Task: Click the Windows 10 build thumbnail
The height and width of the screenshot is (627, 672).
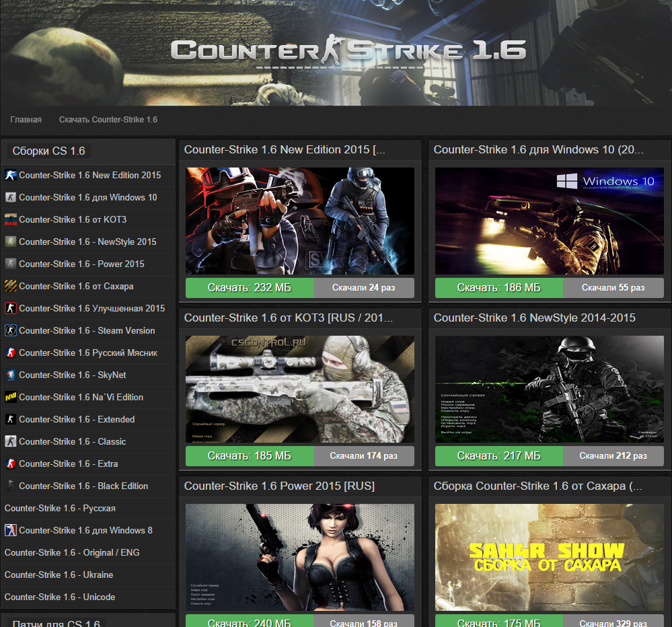Action: point(550,221)
